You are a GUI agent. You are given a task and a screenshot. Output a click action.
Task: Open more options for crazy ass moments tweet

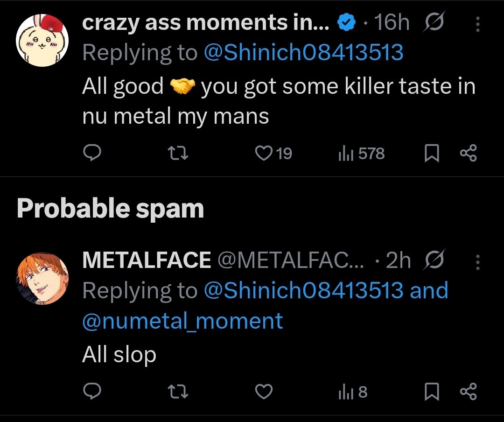pyautogui.click(x=477, y=24)
